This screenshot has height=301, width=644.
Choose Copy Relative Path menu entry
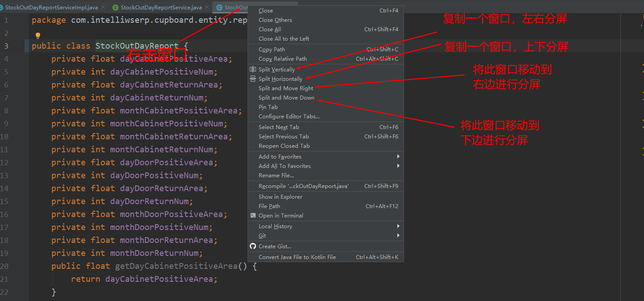click(326, 59)
